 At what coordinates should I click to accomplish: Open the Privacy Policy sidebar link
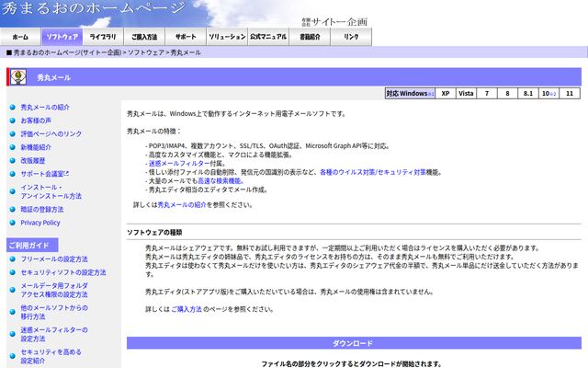point(40,223)
